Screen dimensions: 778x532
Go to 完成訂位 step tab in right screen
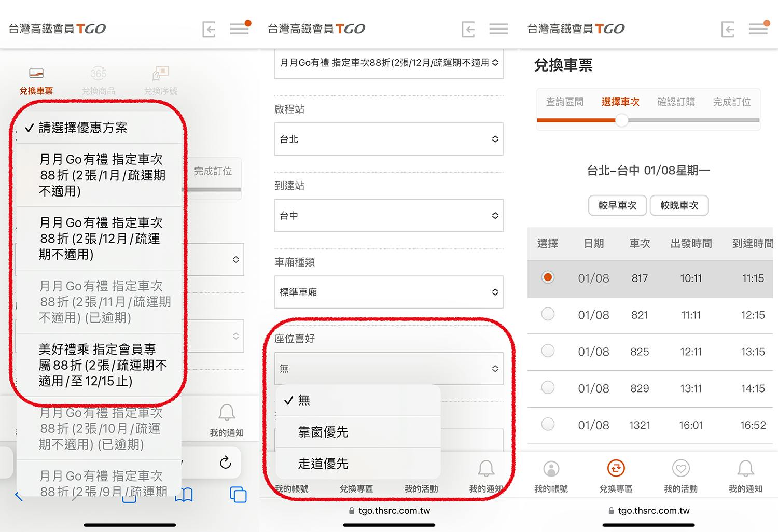point(732,102)
